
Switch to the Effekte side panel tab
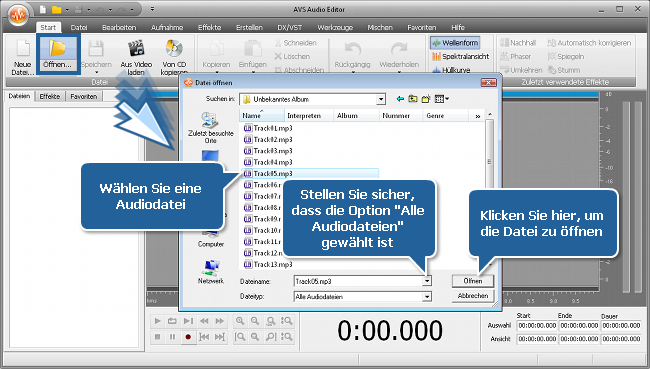(x=50, y=97)
